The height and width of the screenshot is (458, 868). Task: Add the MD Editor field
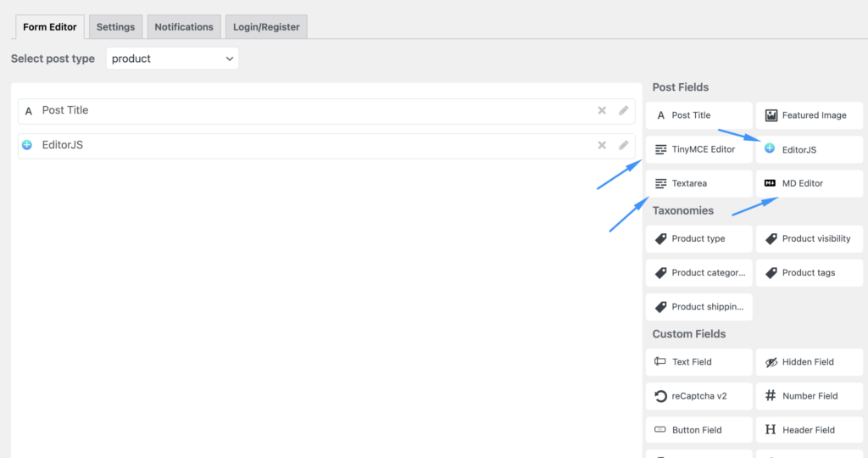[x=809, y=183]
